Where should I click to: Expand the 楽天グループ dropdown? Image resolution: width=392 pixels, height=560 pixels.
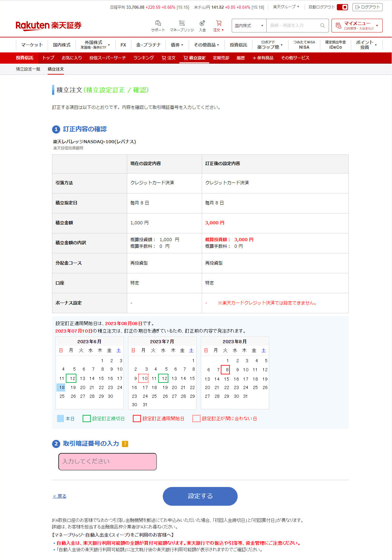click(x=286, y=7)
